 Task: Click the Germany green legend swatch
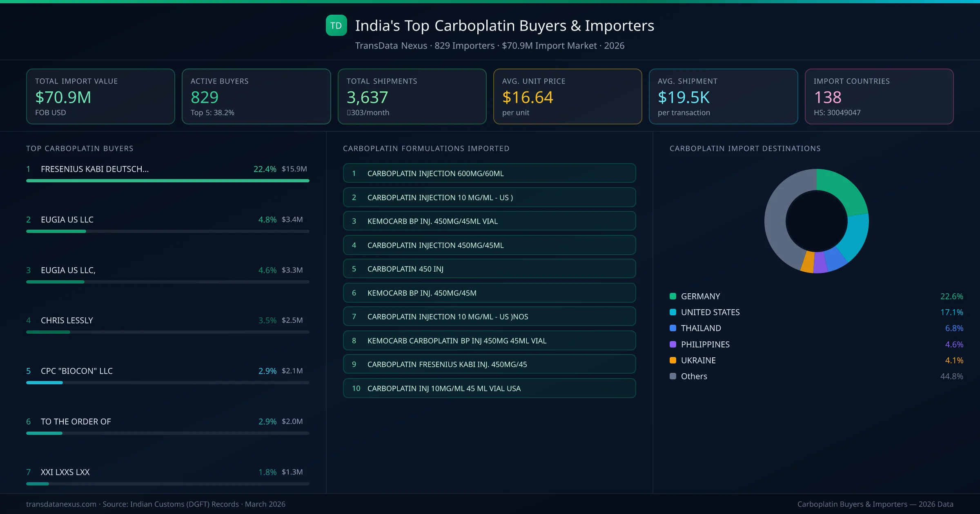[x=673, y=296]
